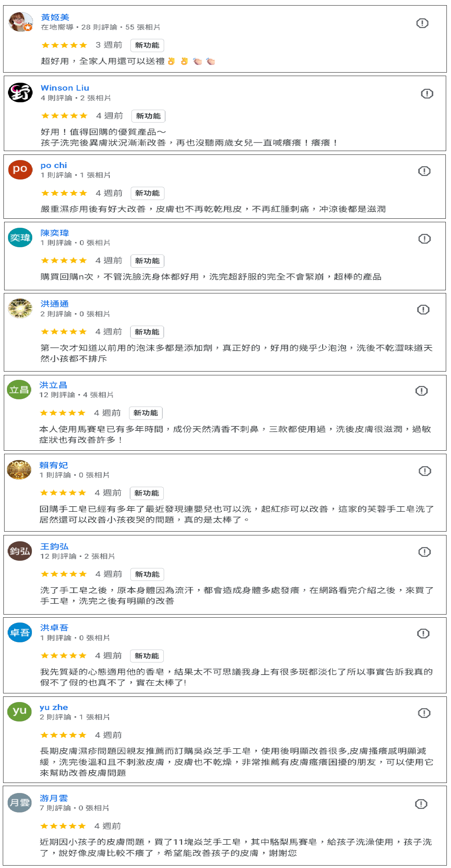Report 洪立昌's review
Image resolution: width=451 pixels, height=868 pixels.
422,391
